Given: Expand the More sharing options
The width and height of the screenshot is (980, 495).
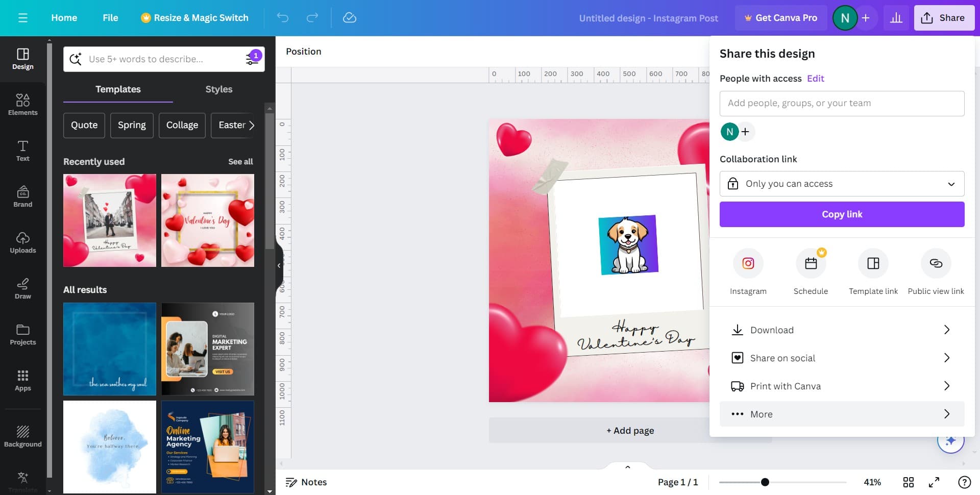Looking at the screenshot, I should pyautogui.click(x=842, y=414).
